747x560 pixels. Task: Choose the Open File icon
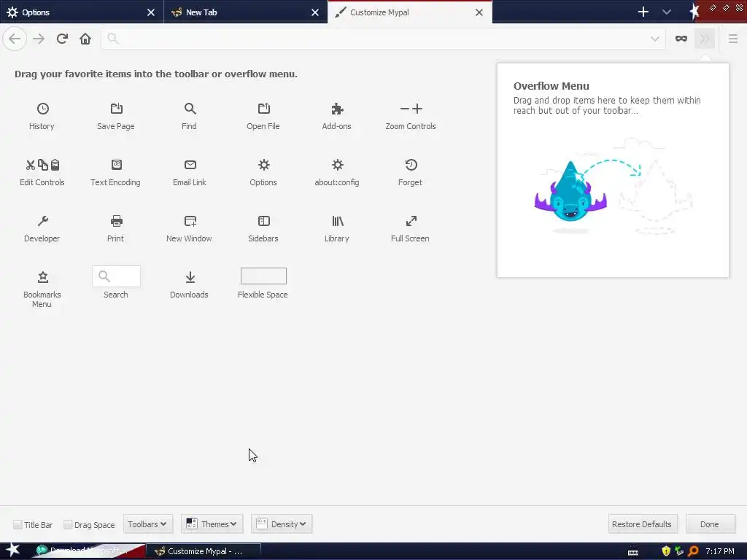click(x=263, y=109)
